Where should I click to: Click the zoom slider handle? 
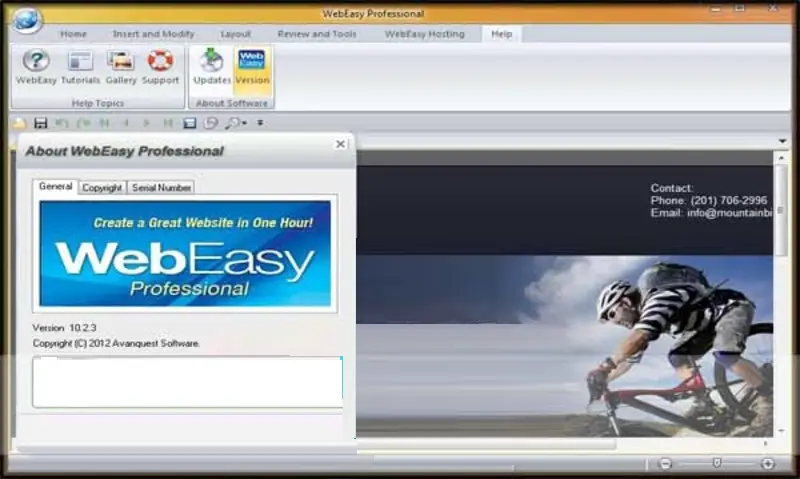(717, 463)
